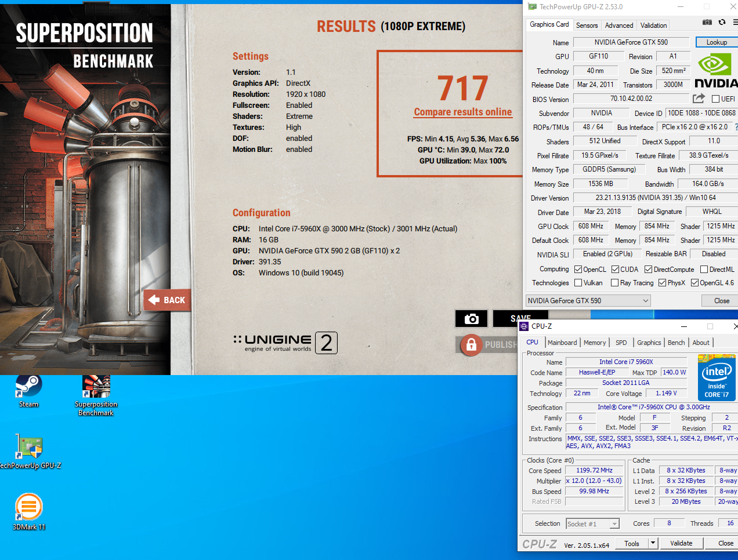
Task: Click the Driver Version field in GPU-Z
Action: [x=656, y=198]
